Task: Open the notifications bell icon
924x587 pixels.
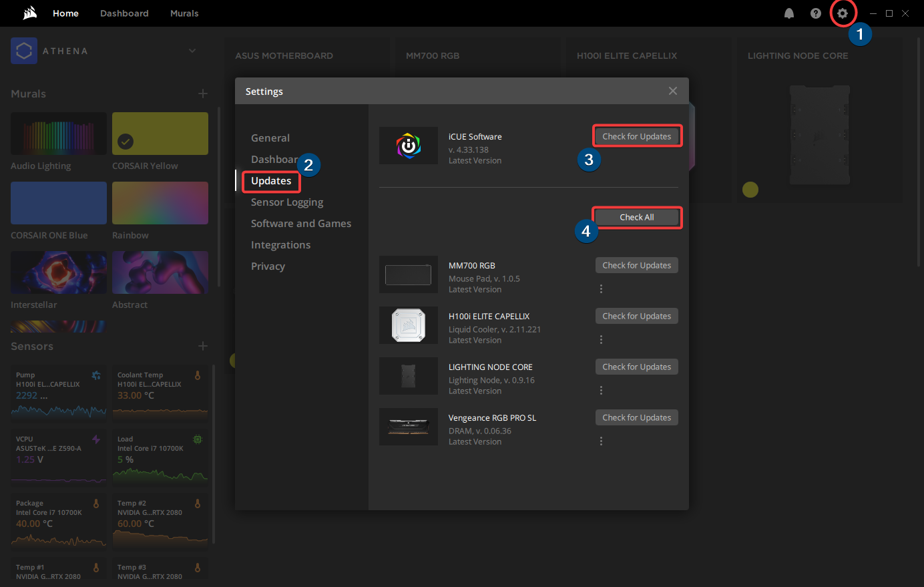Action: point(789,13)
